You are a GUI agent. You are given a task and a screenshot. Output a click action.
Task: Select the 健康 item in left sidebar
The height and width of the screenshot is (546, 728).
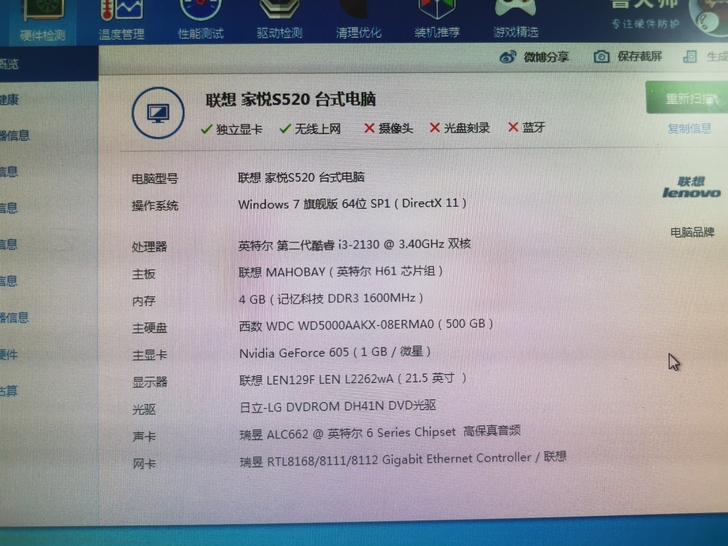(10, 100)
